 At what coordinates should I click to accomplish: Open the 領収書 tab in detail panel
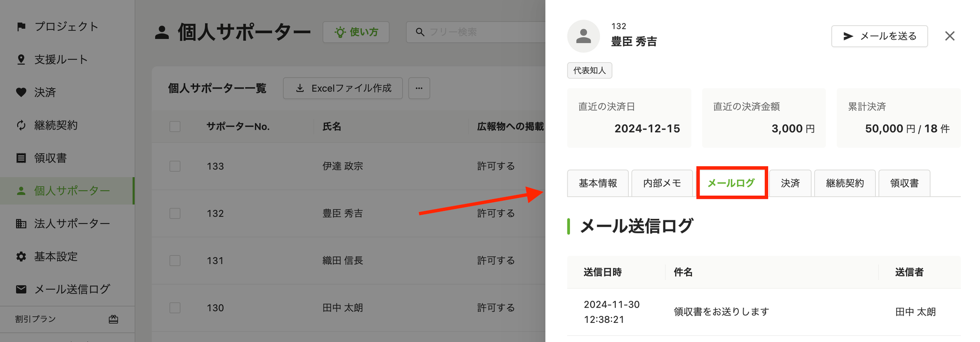904,183
